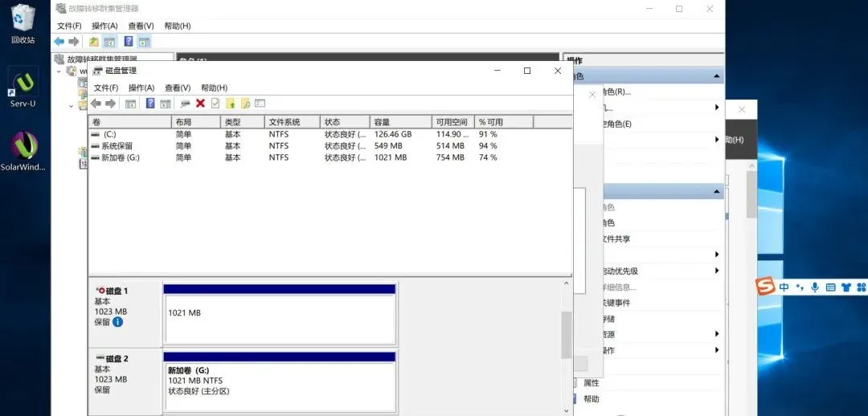This screenshot has width=868, height=416.
Task: Sort by 容量 column header
Action: (x=400, y=122)
